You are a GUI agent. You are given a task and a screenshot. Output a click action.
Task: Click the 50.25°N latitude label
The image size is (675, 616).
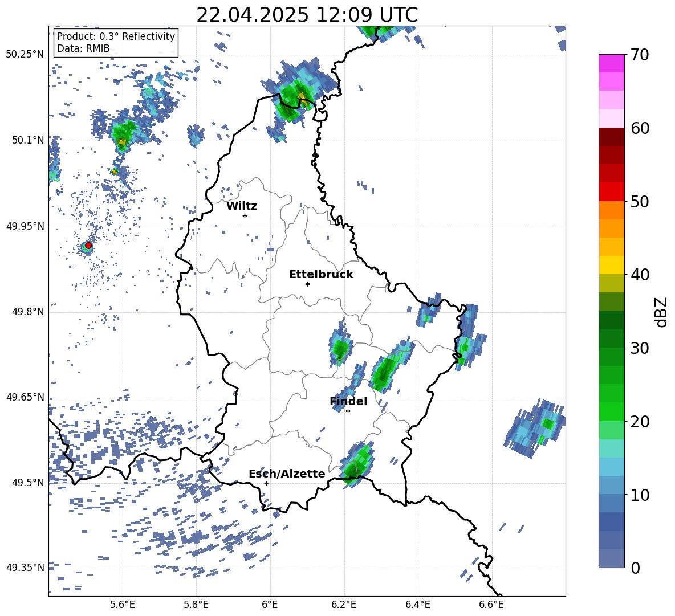click(x=25, y=54)
